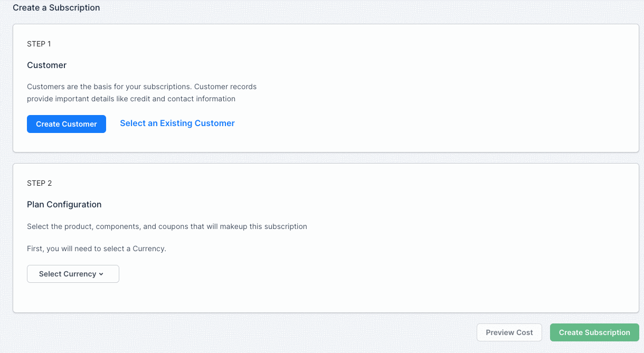Image resolution: width=644 pixels, height=353 pixels.
Task: Click 'First, you will need to select a Currency.' text
Action: point(97,249)
